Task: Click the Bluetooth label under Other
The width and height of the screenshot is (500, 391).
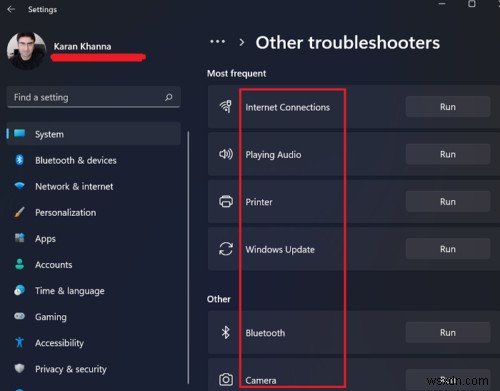Action: tap(265, 333)
